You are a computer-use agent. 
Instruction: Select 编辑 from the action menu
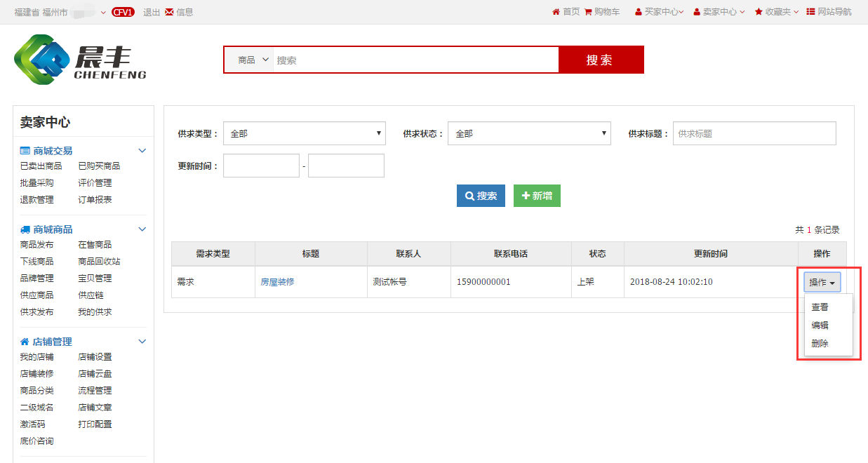point(820,326)
